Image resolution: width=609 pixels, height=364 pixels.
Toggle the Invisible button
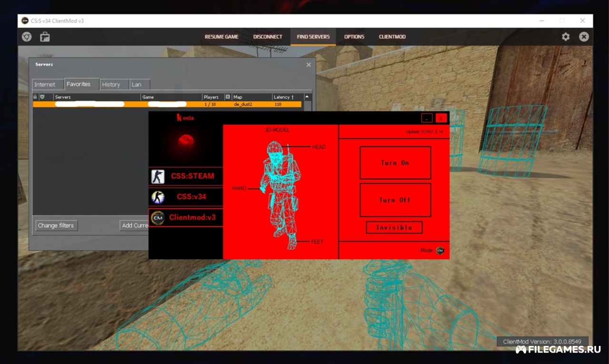[x=394, y=228]
